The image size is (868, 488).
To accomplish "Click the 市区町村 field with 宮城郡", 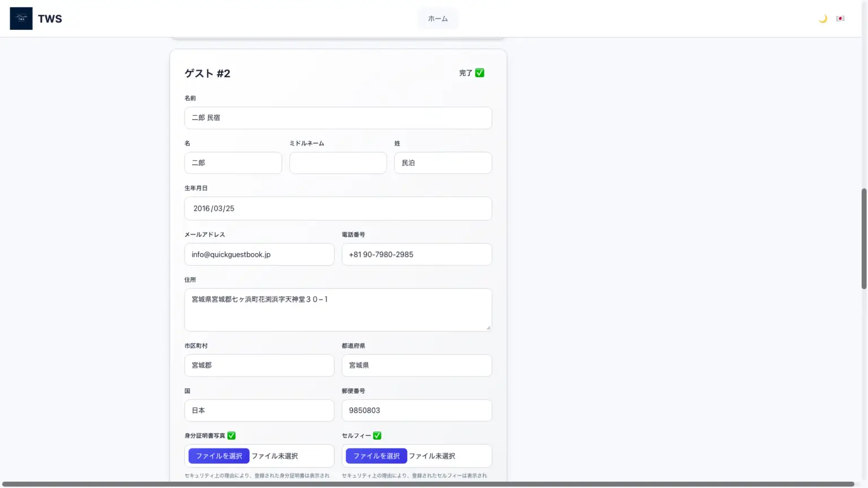I will click(x=259, y=365).
